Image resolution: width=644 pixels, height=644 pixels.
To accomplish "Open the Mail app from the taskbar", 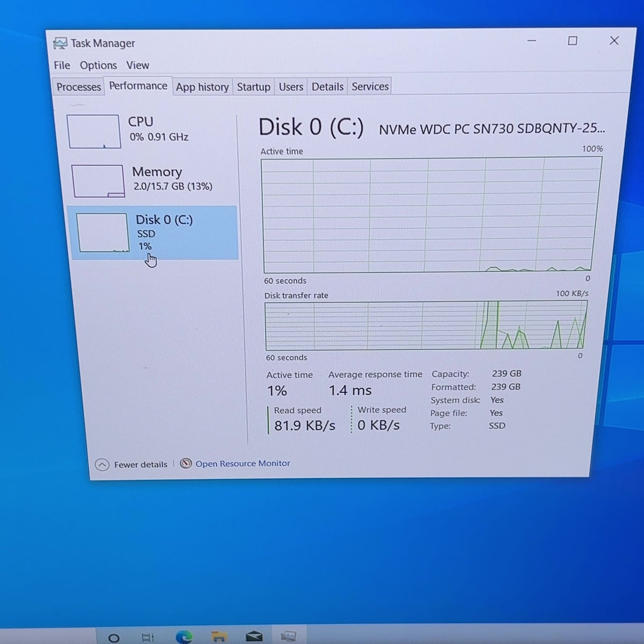I will 254,637.
